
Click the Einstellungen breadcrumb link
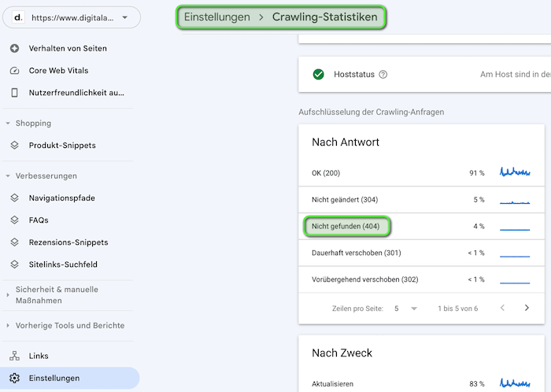click(217, 17)
